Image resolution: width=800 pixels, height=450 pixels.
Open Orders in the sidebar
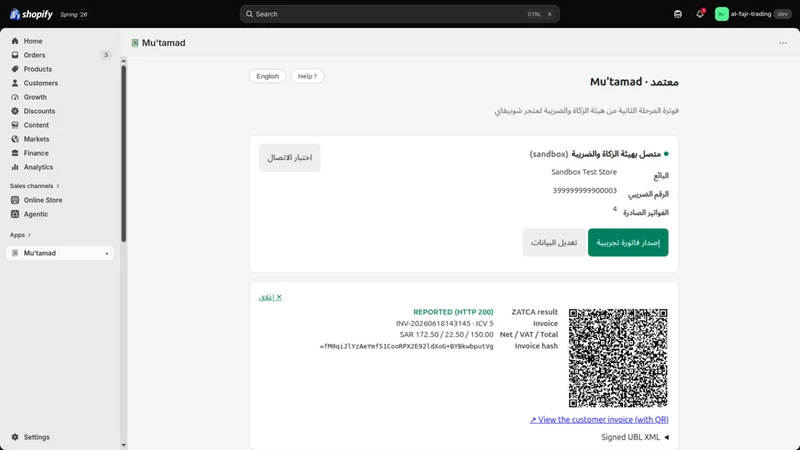34,55
